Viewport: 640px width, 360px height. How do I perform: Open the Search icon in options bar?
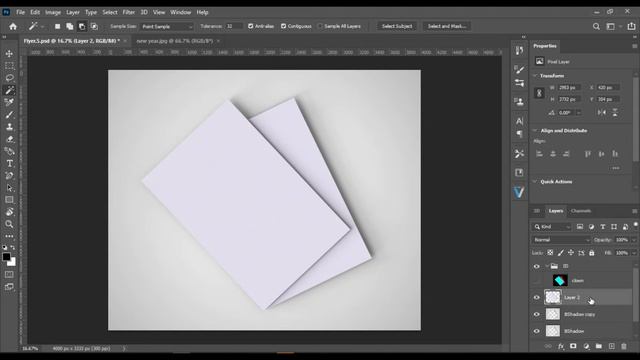coord(596,27)
